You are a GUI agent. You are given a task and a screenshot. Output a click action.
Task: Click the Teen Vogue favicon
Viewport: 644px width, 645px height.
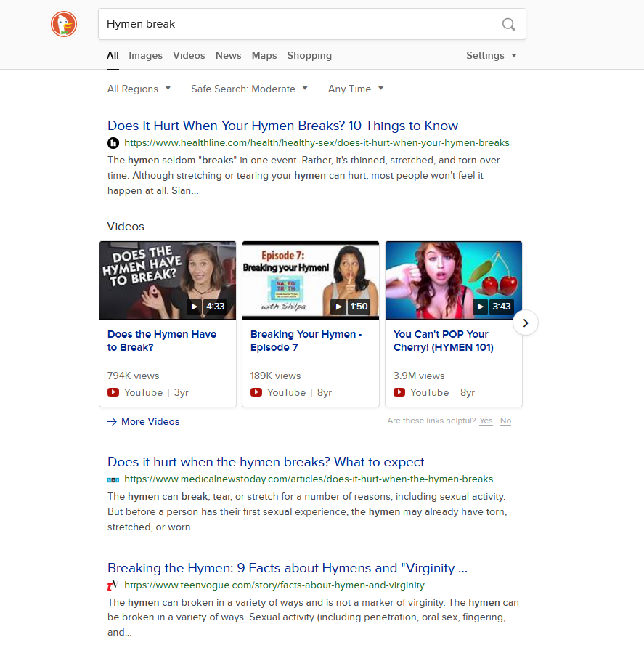pos(113,585)
